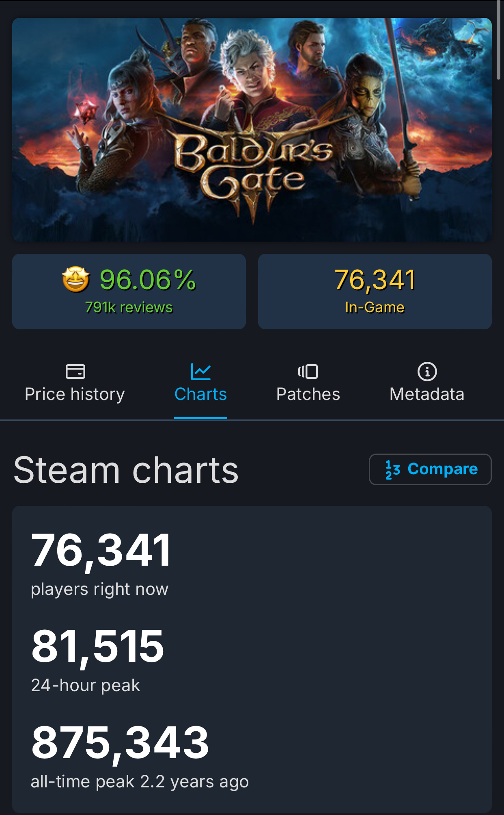Switch to the Patches tab
This screenshot has width=504, height=815.
pyautogui.click(x=308, y=394)
